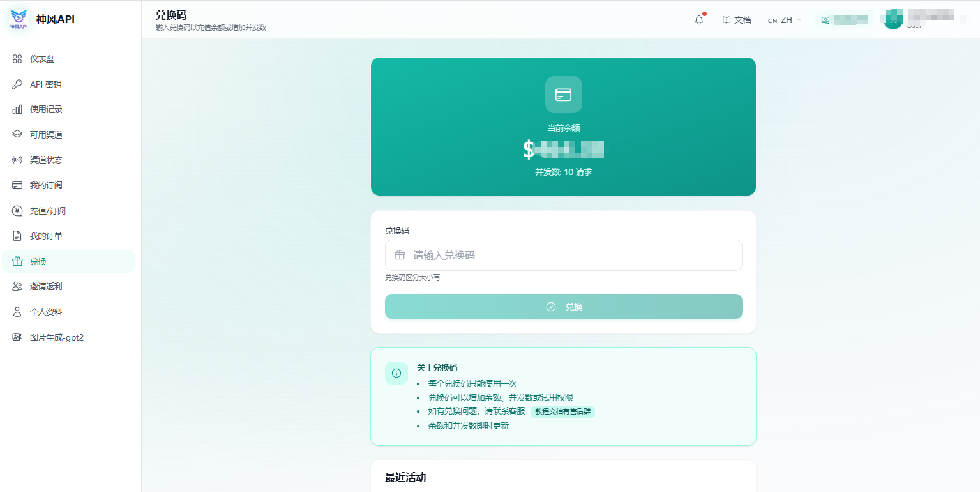Image resolution: width=980 pixels, height=492 pixels.
Task: Click the check circle icon on 兑换 button
Action: click(551, 307)
